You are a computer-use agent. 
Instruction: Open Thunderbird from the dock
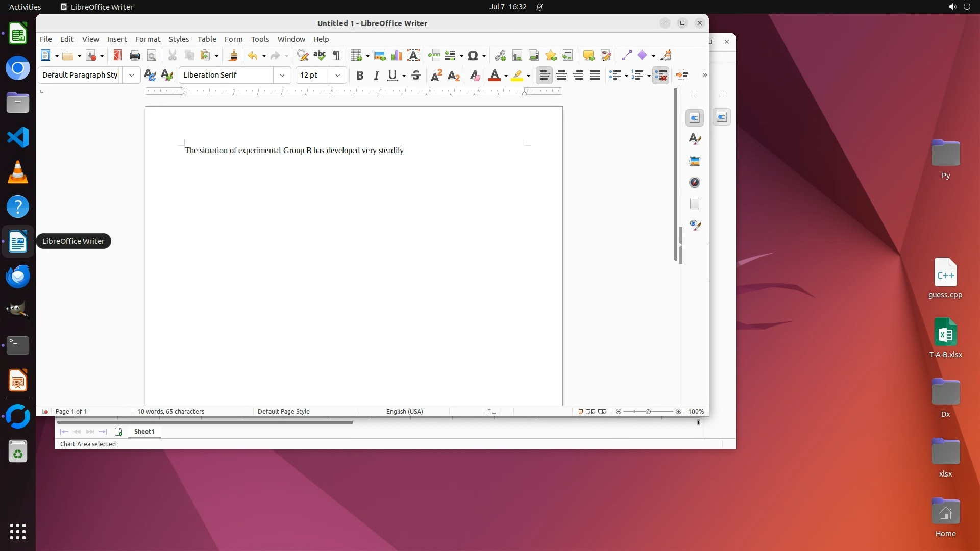point(18,276)
